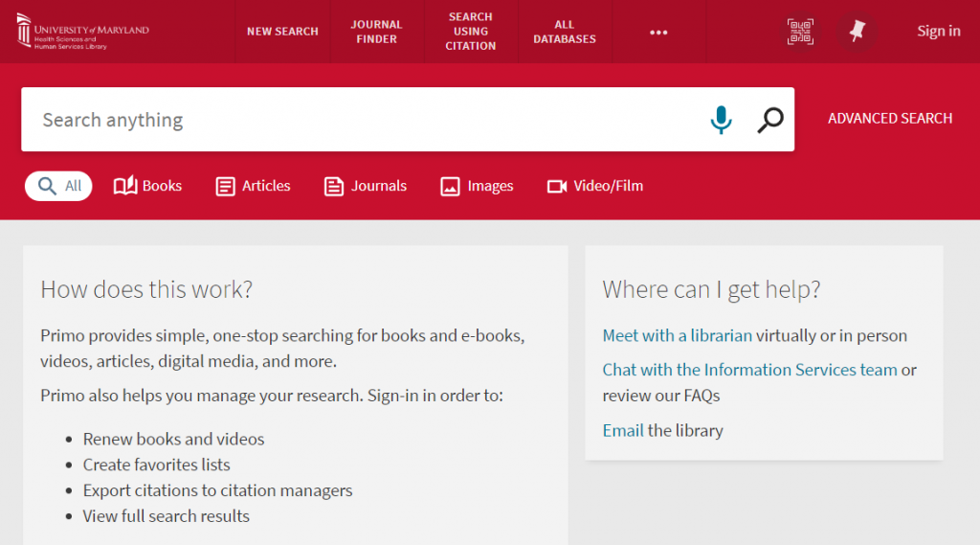
Task: Open pinned favorites via pushpin icon
Action: point(857,32)
